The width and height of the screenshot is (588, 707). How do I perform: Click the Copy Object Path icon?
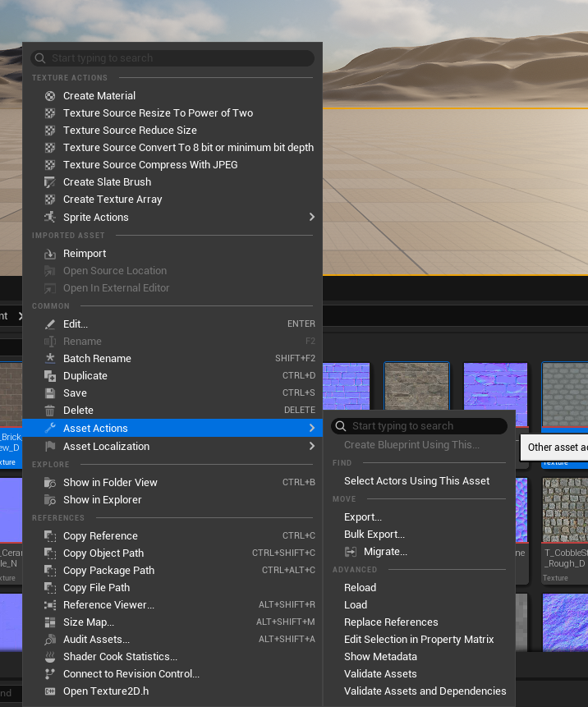click(50, 553)
